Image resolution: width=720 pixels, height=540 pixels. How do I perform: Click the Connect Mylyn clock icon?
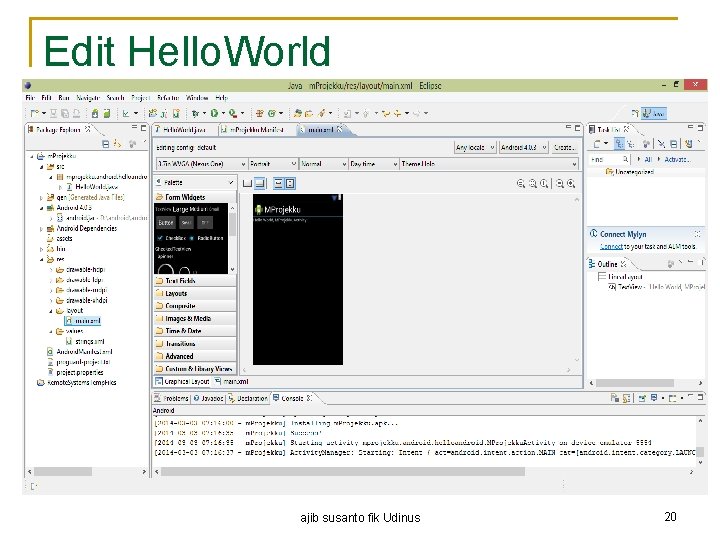click(593, 234)
